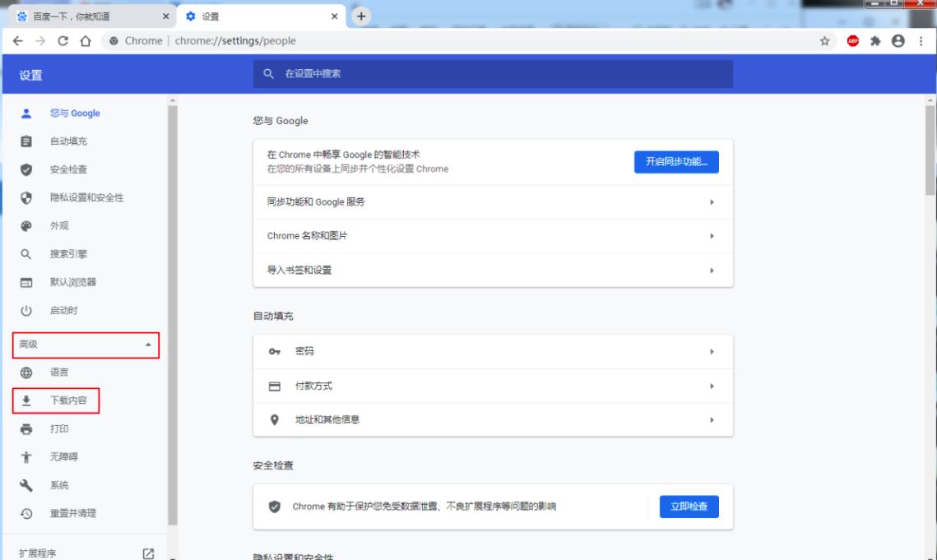Click the site info icon in address bar
Image resolution: width=937 pixels, height=560 pixels.
point(114,40)
